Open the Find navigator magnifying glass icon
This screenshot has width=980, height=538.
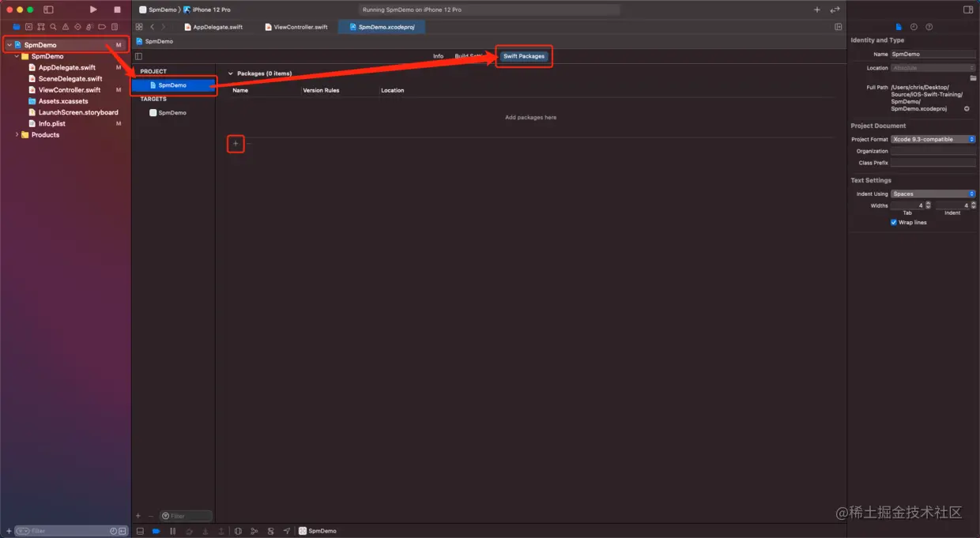54,26
